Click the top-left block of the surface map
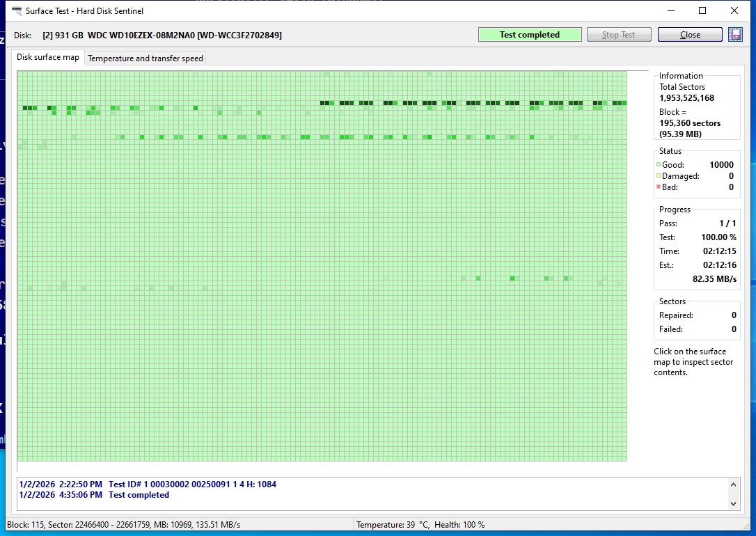The image size is (756, 536). (x=20, y=74)
